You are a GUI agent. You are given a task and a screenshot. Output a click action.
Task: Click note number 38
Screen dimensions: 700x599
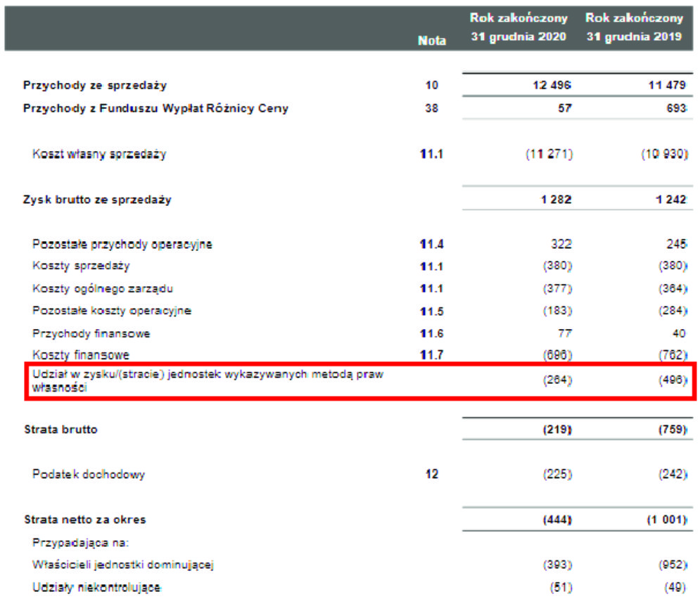tap(432, 108)
